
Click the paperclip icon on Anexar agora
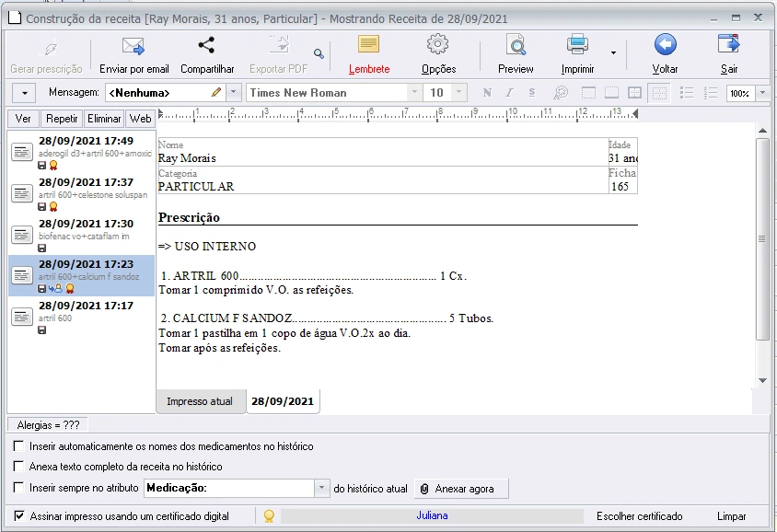(x=424, y=489)
